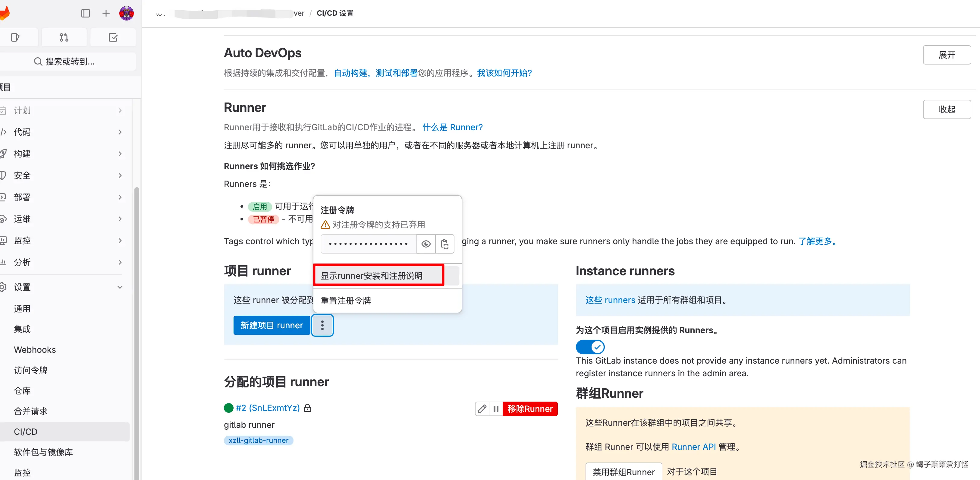Click the copy registration token icon
Viewport: 980px width, 480px height.
click(x=444, y=244)
